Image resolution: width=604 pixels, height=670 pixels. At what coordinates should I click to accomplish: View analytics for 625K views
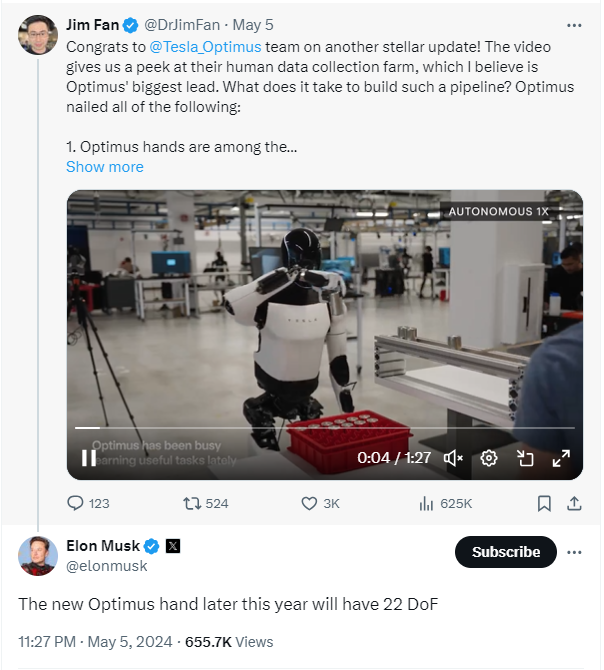pos(446,503)
